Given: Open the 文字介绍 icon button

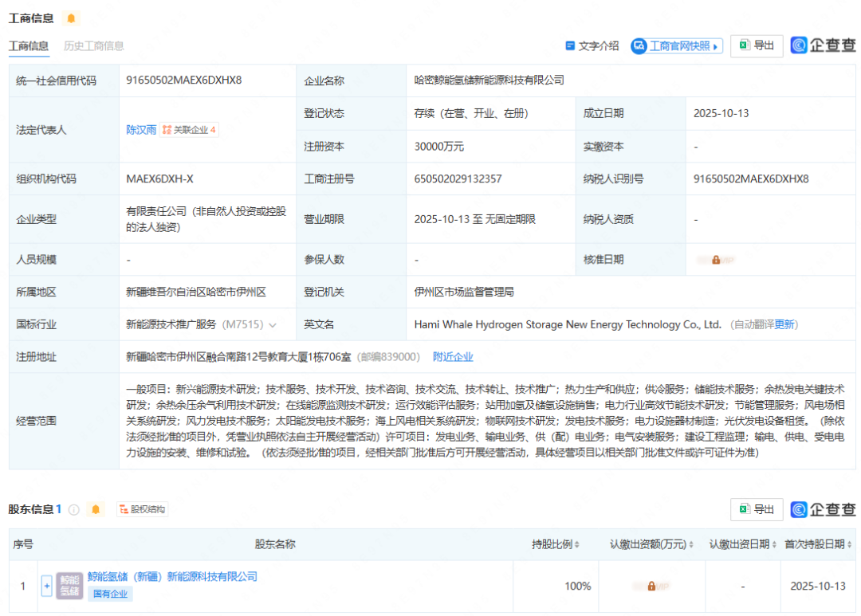Looking at the screenshot, I should coord(569,45).
